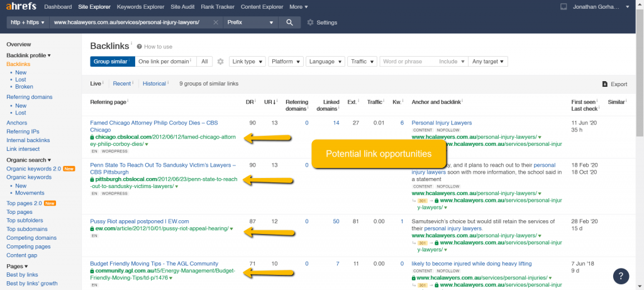The image size is (644, 290).
Task: Open the Link type dropdown
Action: (x=247, y=62)
